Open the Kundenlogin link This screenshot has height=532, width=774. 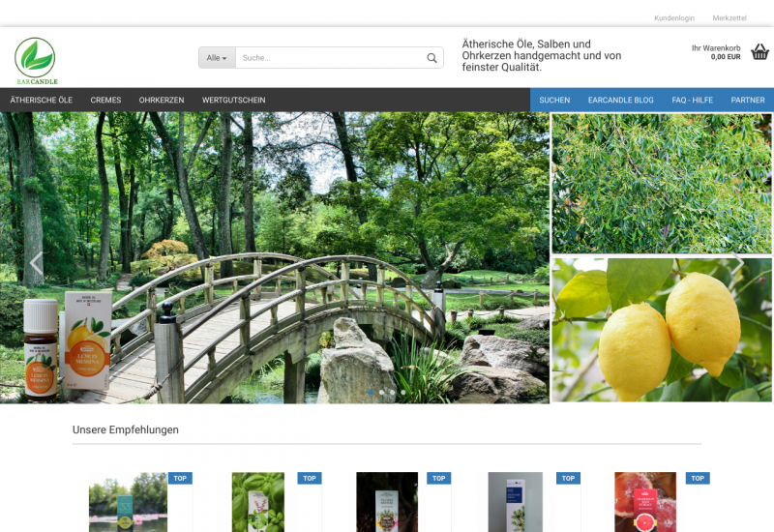coord(673,18)
